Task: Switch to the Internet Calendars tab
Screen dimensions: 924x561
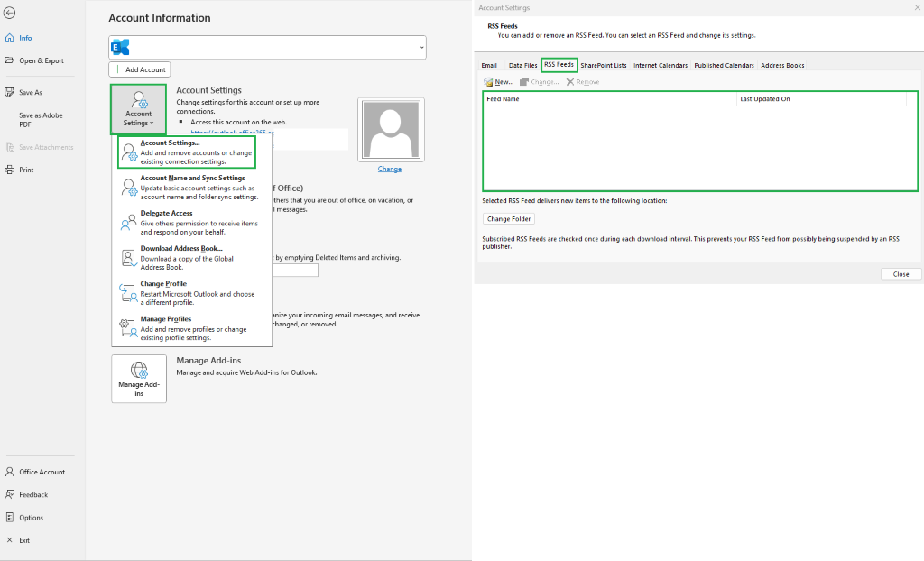Action: (661, 66)
